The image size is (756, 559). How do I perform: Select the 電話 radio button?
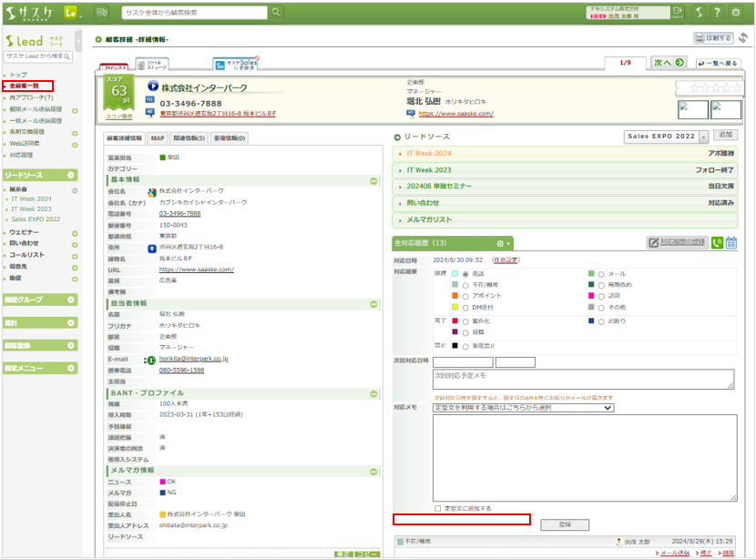(465, 274)
